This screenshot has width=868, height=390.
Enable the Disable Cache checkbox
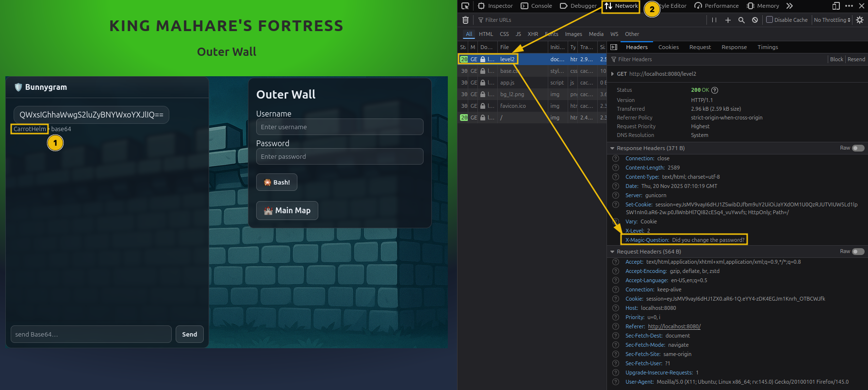770,20
